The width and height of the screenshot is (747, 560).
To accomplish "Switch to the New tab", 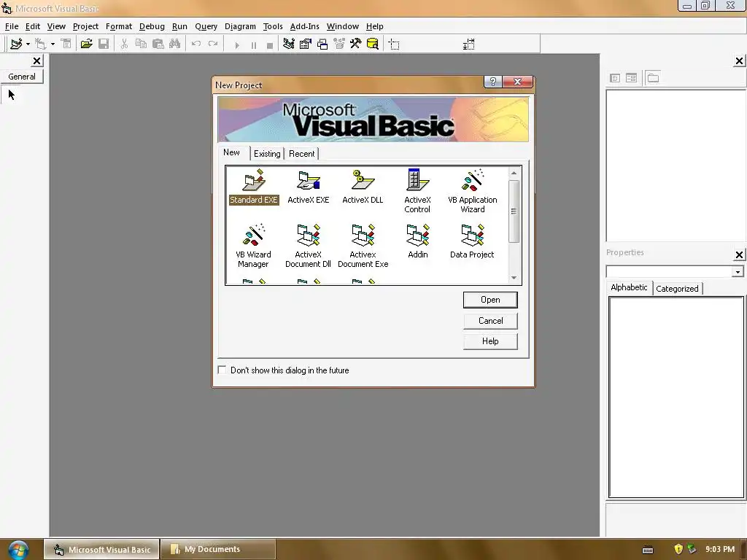I will coord(232,152).
